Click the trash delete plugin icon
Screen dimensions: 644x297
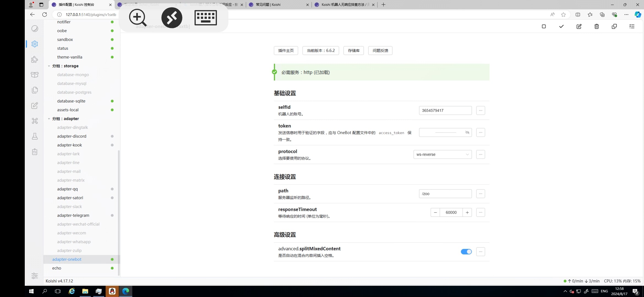(x=596, y=26)
